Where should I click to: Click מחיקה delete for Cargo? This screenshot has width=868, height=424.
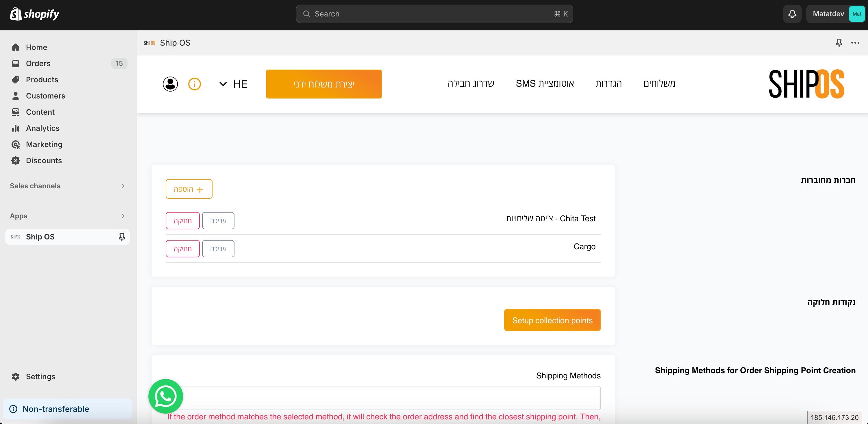(x=182, y=248)
